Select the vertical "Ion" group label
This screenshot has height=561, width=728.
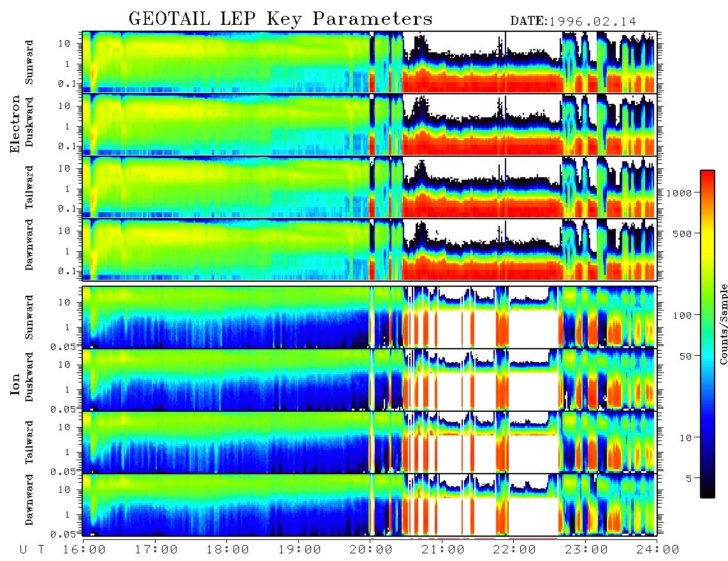click(x=15, y=384)
